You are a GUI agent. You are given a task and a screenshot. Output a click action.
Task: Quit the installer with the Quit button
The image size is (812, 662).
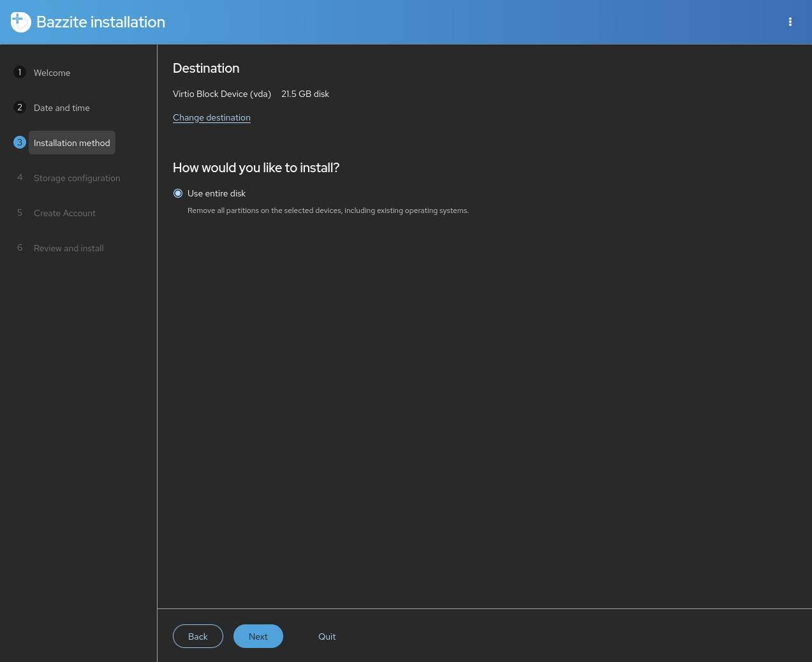click(x=327, y=636)
